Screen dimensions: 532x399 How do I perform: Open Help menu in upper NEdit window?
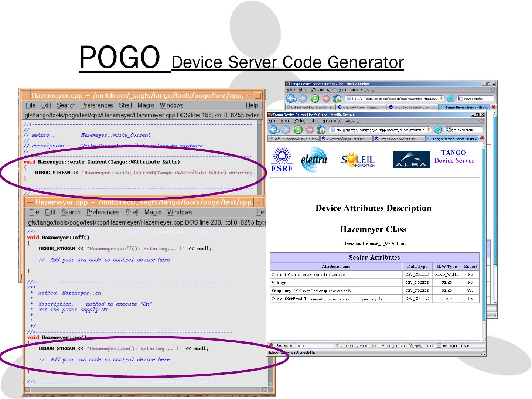click(x=252, y=105)
